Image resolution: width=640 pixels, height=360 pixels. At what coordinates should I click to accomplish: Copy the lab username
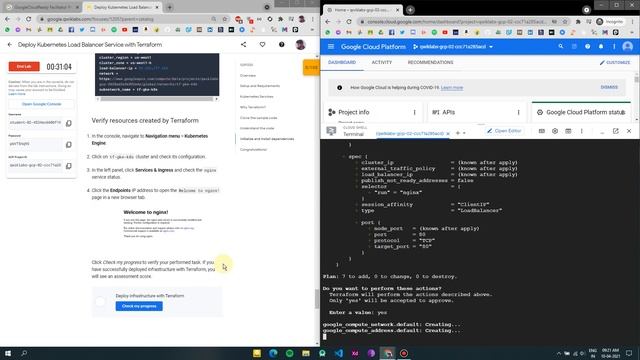pyautogui.click(x=69, y=123)
